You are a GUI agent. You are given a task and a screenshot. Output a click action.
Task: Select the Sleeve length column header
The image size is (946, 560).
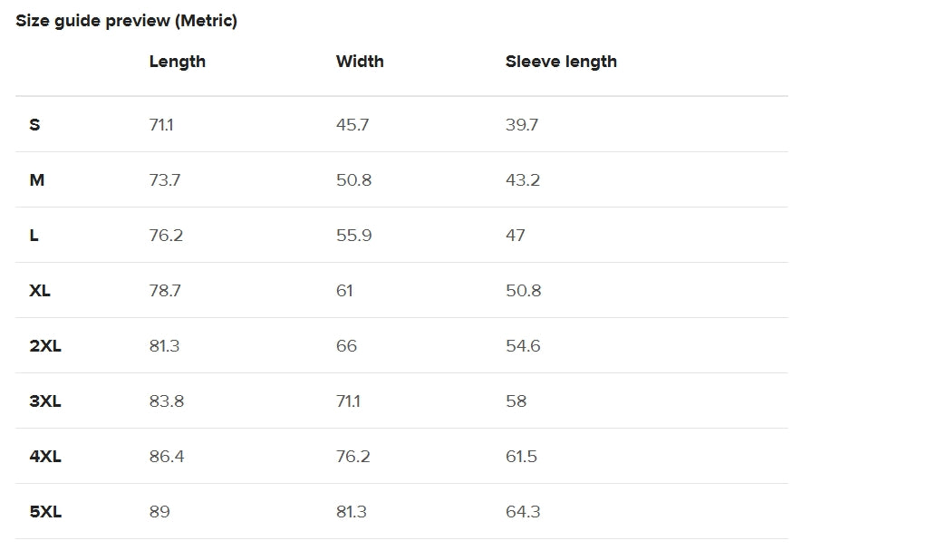(561, 62)
